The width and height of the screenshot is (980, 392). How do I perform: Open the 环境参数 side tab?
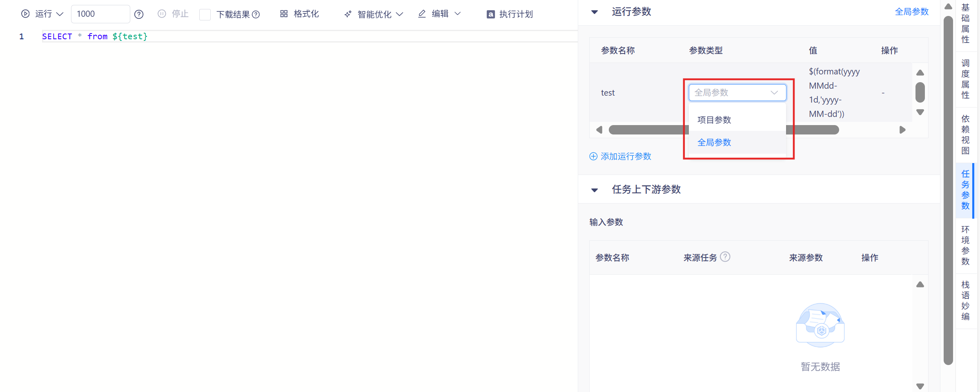[x=965, y=245]
